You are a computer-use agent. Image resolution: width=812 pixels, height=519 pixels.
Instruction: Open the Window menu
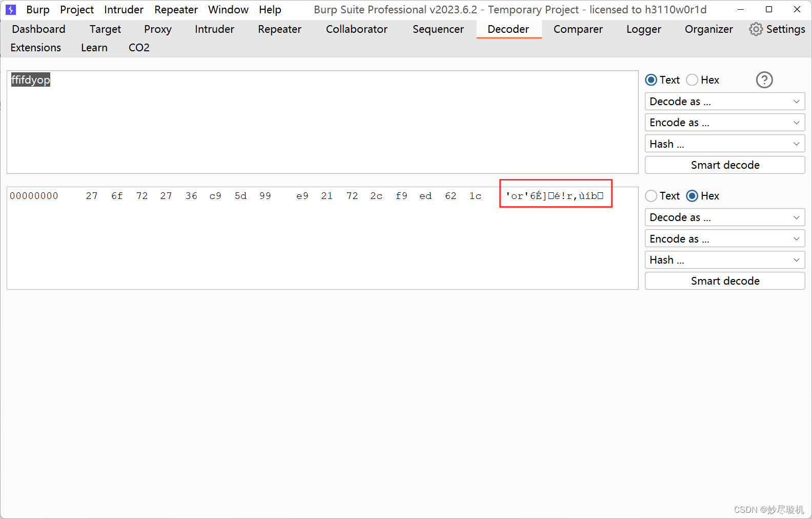tap(228, 10)
